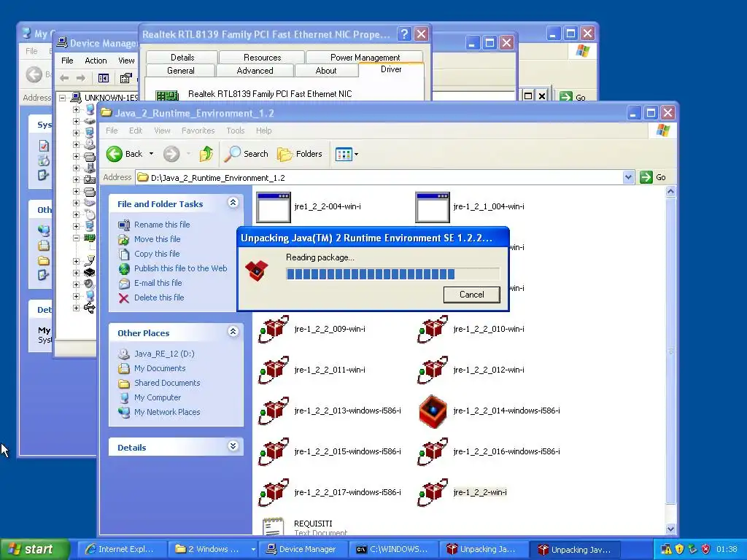Click the Forward arrow in Explorer toolbar
The image size is (747, 560).
click(x=171, y=154)
